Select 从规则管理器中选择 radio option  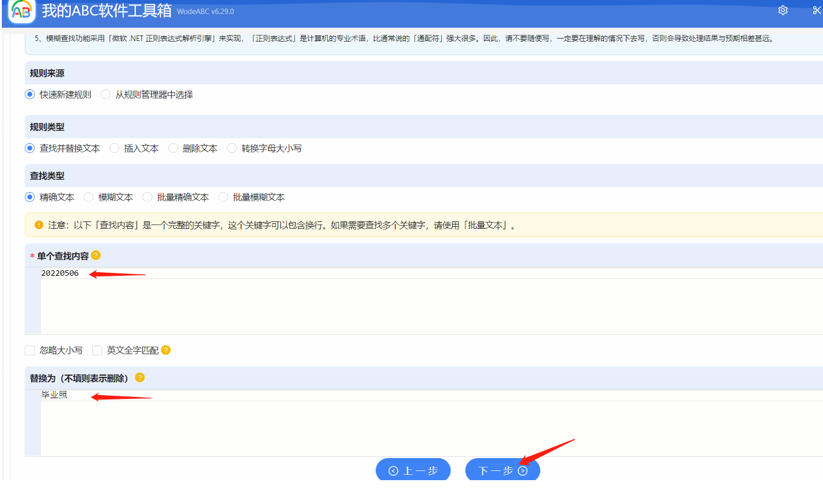[x=106, y=95]
